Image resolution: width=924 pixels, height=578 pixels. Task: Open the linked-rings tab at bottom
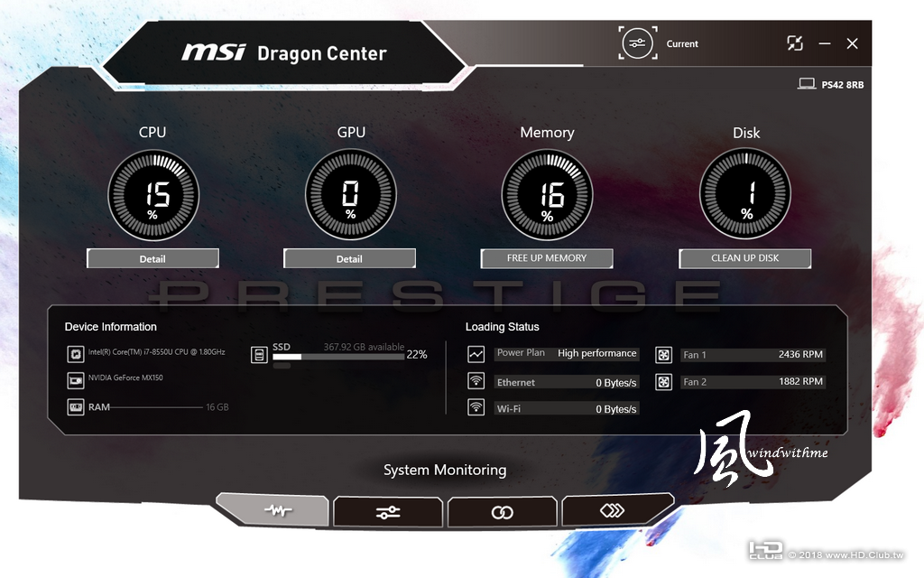point(502,512)
